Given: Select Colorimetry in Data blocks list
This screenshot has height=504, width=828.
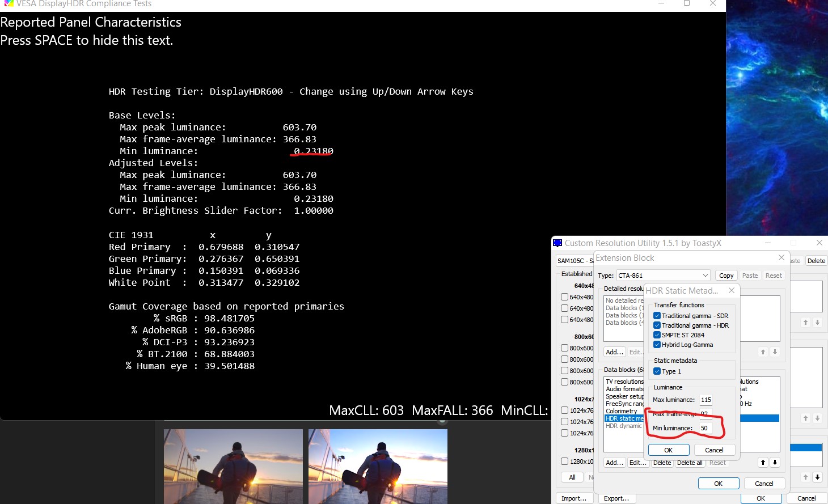Looking at the screenshot, I should coord(624,411).
